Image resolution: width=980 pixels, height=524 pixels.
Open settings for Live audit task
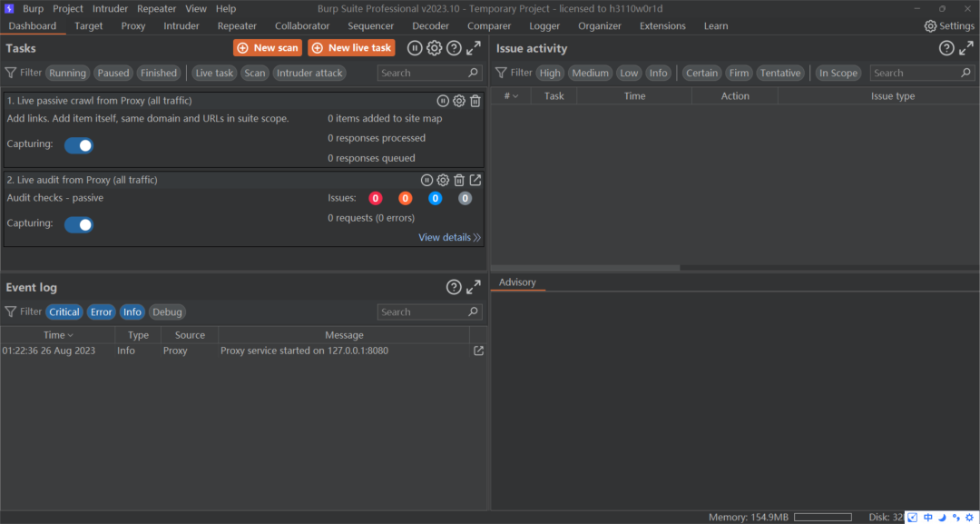click(443, 180)
